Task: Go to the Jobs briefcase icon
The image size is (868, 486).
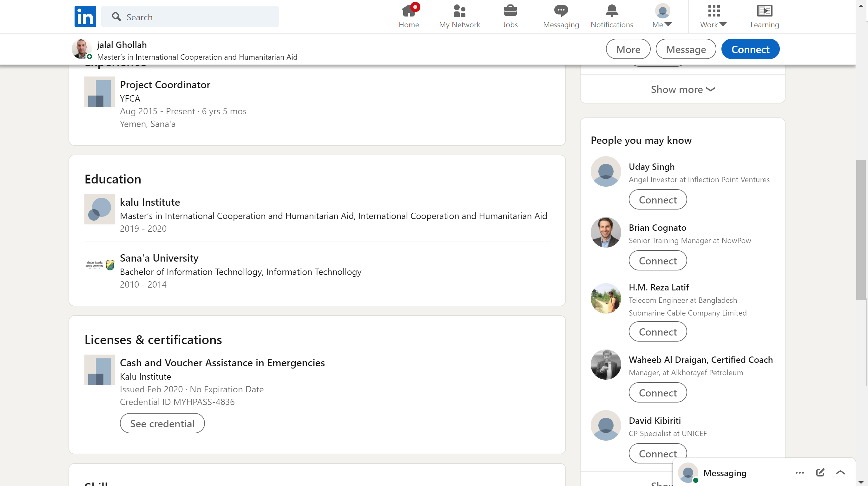Action: click(510, 11)
